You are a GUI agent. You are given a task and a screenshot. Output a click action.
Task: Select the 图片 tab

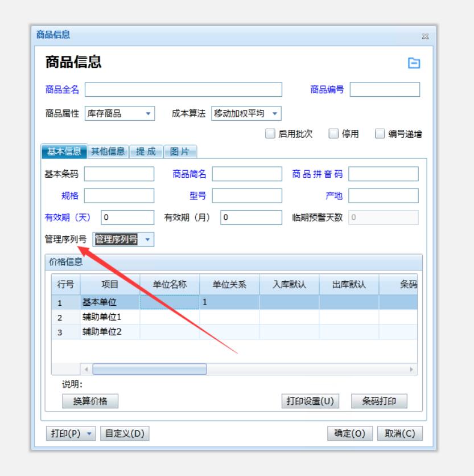point(180,151)
